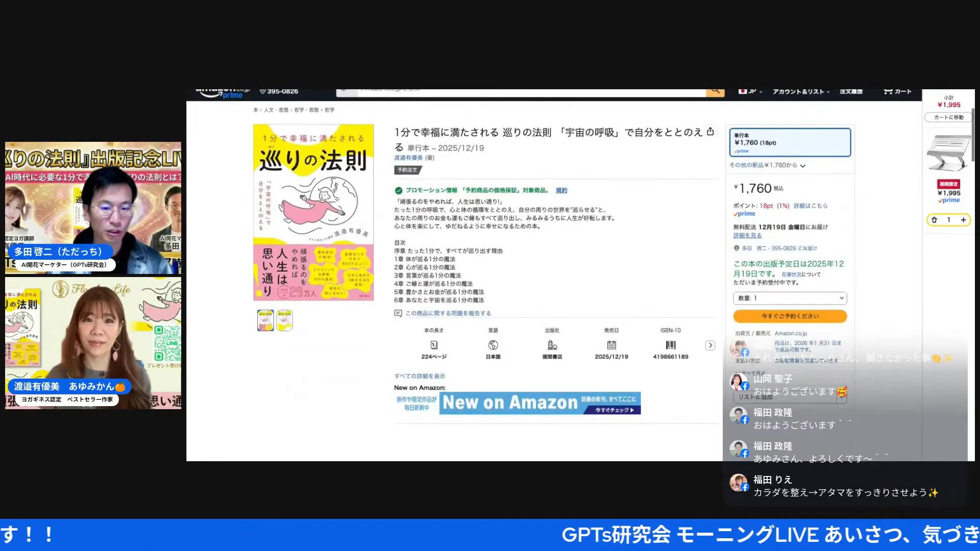Click the report-problem speech bubble icon
The height and width of the screenshot is (551, 980).
pyautogui.click(x=398, y=313)
